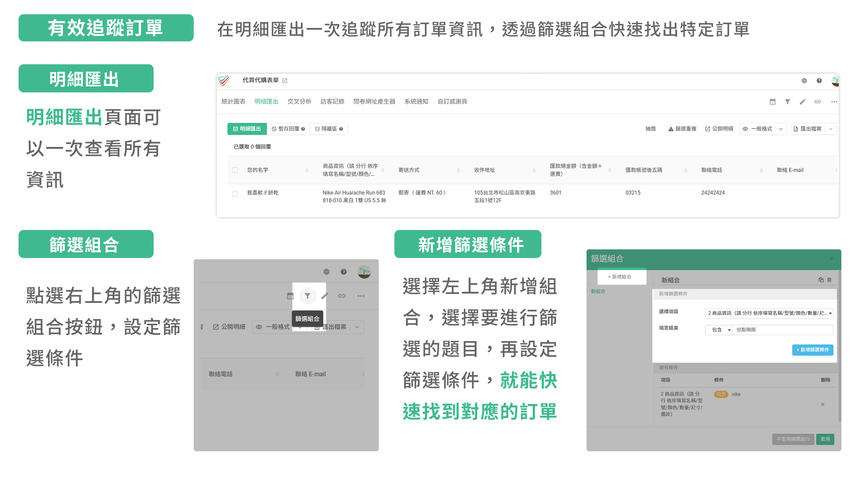Image resolution: width=868 pixels, height=488 pixels.
Task: Tick the select-all checkbox in table header
Action: coord(235,170)
